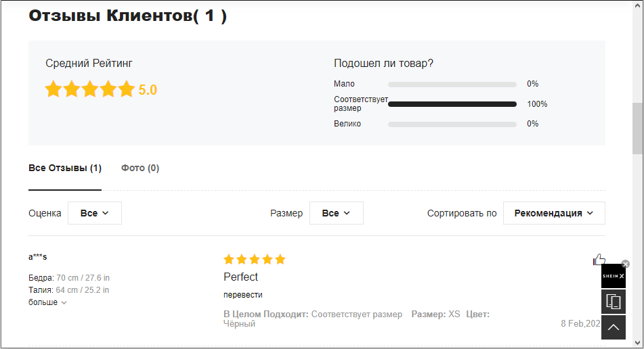644x349 pixels.
Task: Click the fifth star of the Perfect review
Action: click(280, 259)
